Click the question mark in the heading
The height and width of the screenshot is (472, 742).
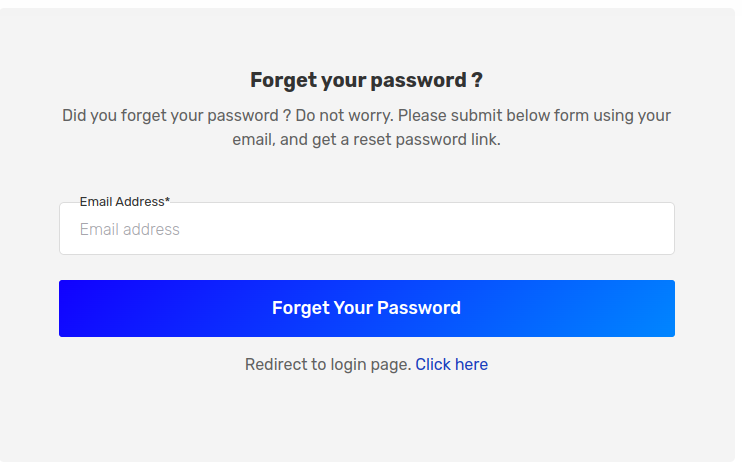477,80
